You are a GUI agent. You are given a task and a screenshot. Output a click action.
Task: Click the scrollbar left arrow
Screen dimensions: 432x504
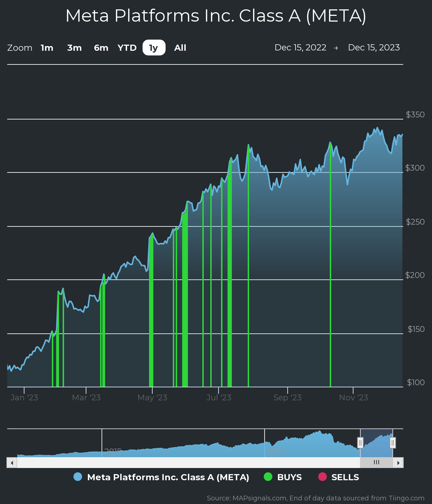tap(12, 463)
